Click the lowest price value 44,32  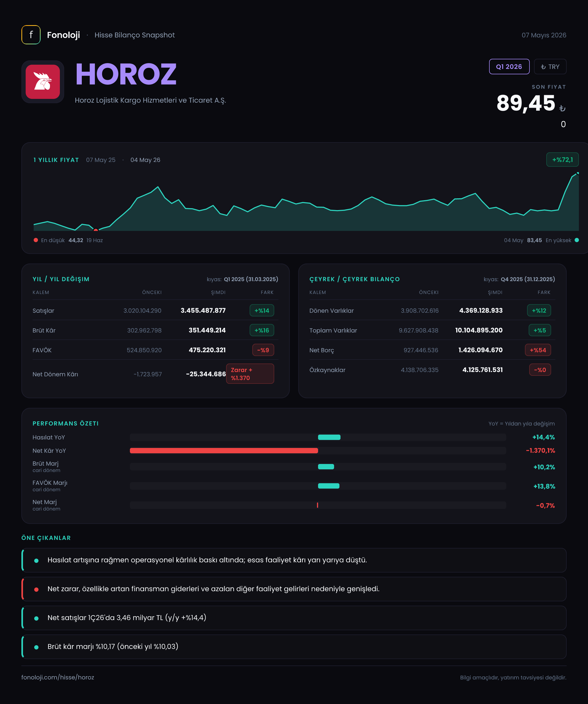pyautogui.click(x=76, y=240)
